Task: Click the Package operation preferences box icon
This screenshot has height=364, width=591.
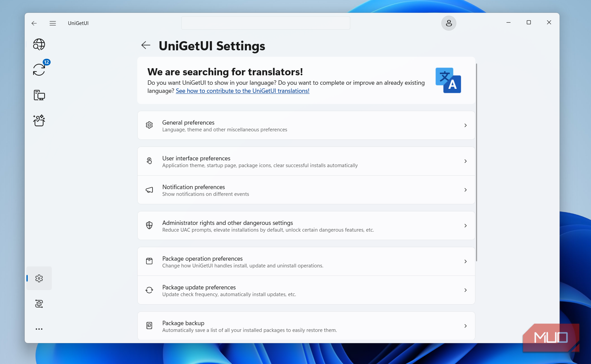Action: pos(149,261)
